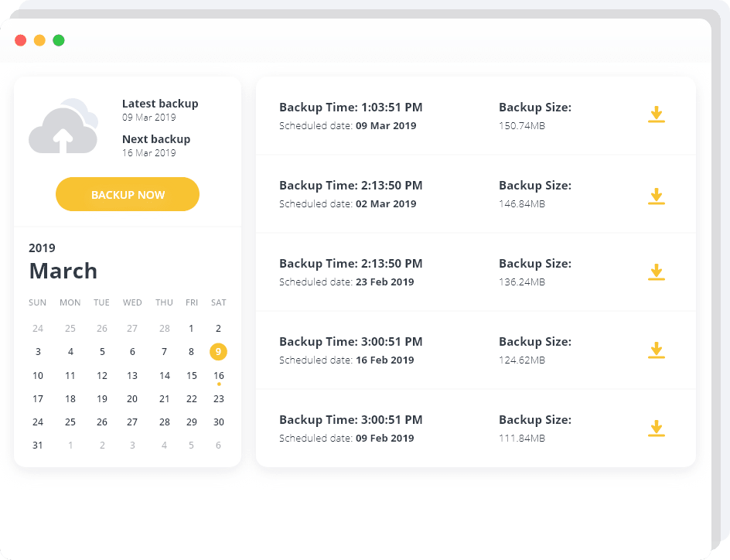
Task: Click the BACKUP NOW button
Action: coord(128,194)
